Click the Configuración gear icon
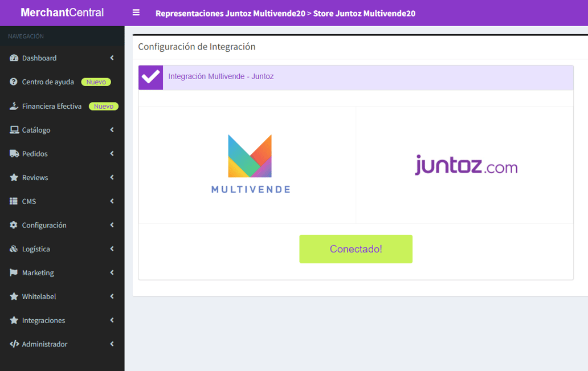588x371 pixels. 14,225
